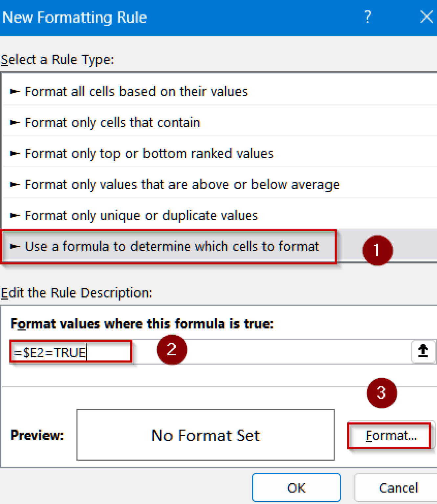Choose Format only top or bottom ranked values

219,153
